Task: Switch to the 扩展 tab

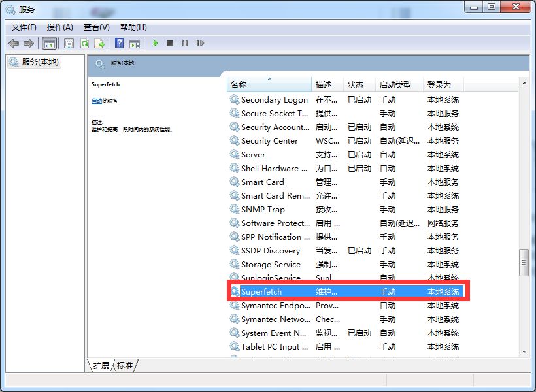Action: pyautogui.click(x=101, y=365)
